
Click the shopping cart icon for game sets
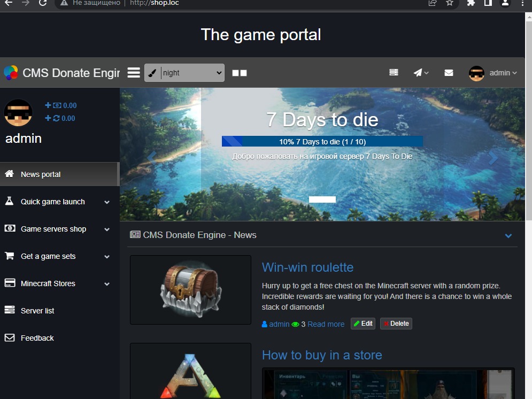point(10,256)
